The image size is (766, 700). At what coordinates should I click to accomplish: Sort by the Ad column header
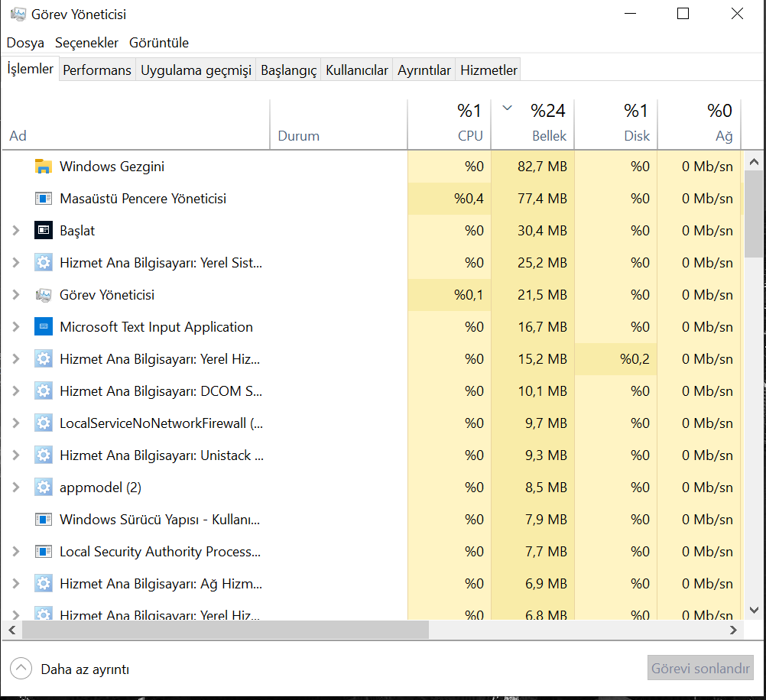click(136, 125)
